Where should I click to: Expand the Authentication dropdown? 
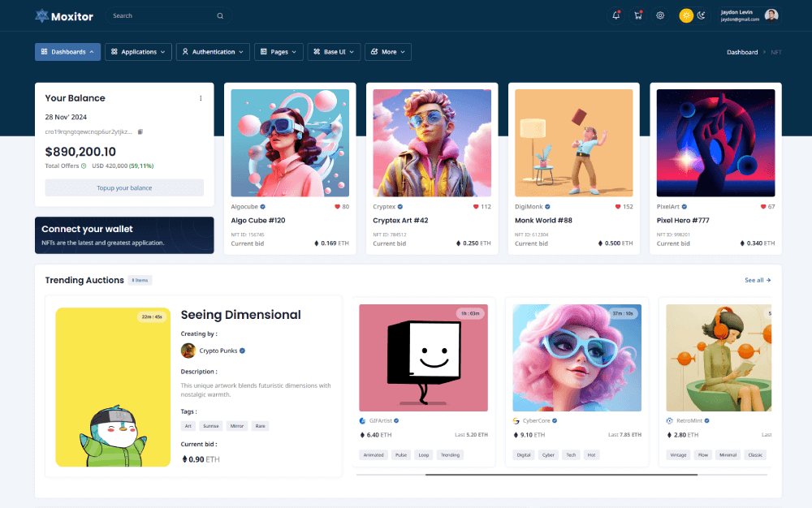click(x=213, y=52)
